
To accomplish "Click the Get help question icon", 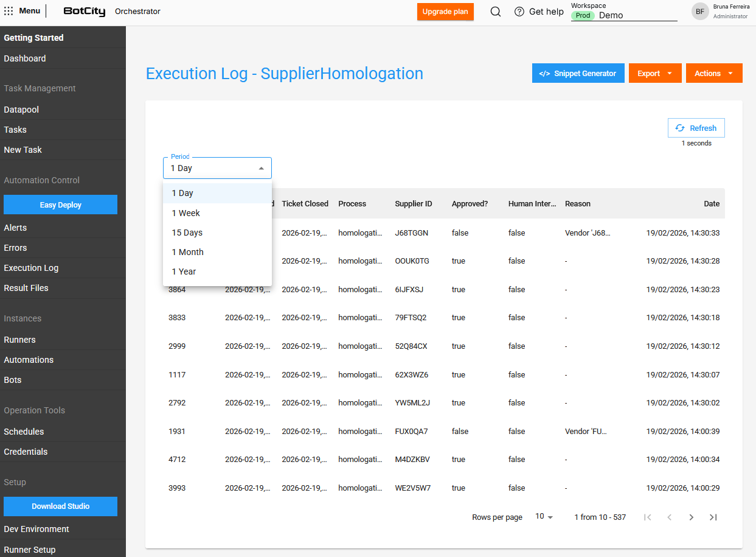I will 519,12.
